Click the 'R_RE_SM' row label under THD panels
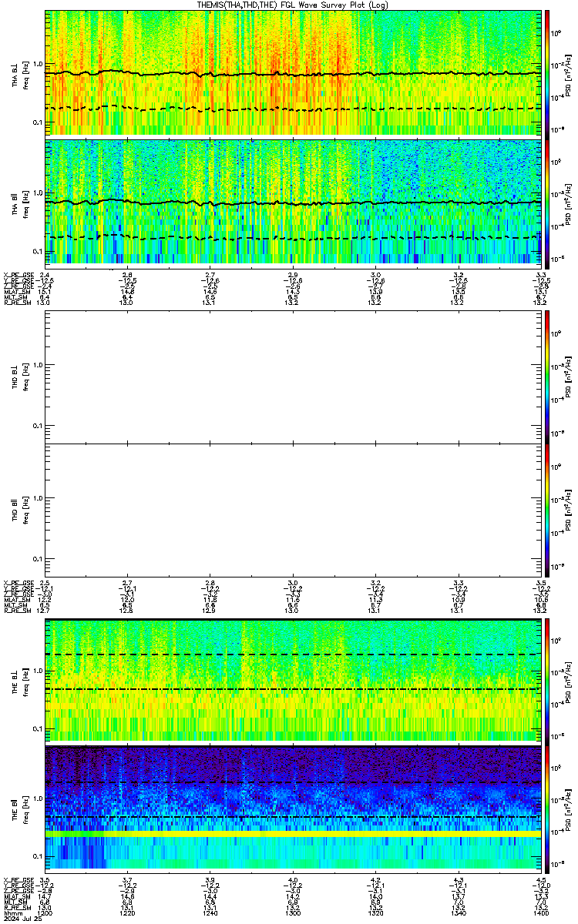Image resolution: width=578 pixels, height=924 pixels. pos(16,611)
